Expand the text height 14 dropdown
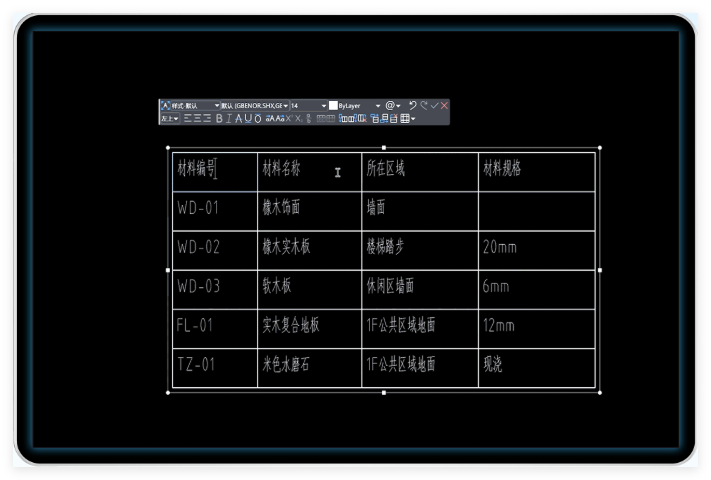This screenshot has width=711, height=480. [x=324, y=105]
